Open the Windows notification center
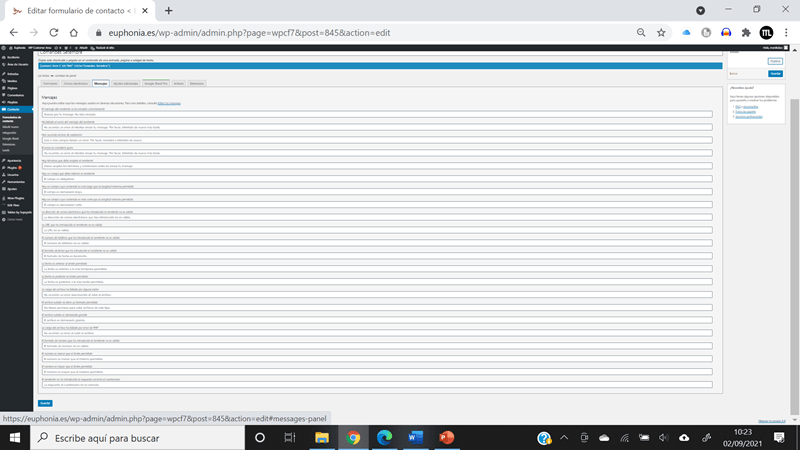The height and width of the screenshot is (450, 800). point(779,438)
